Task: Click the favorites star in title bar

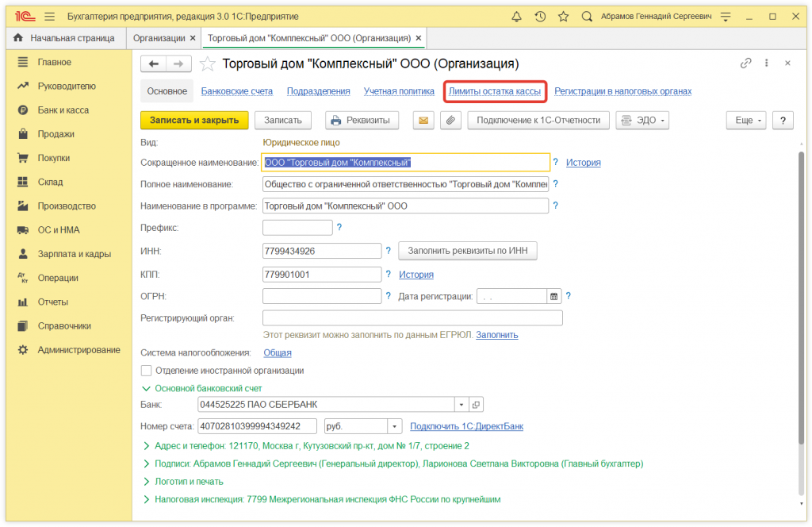Action: pos(563,16)
